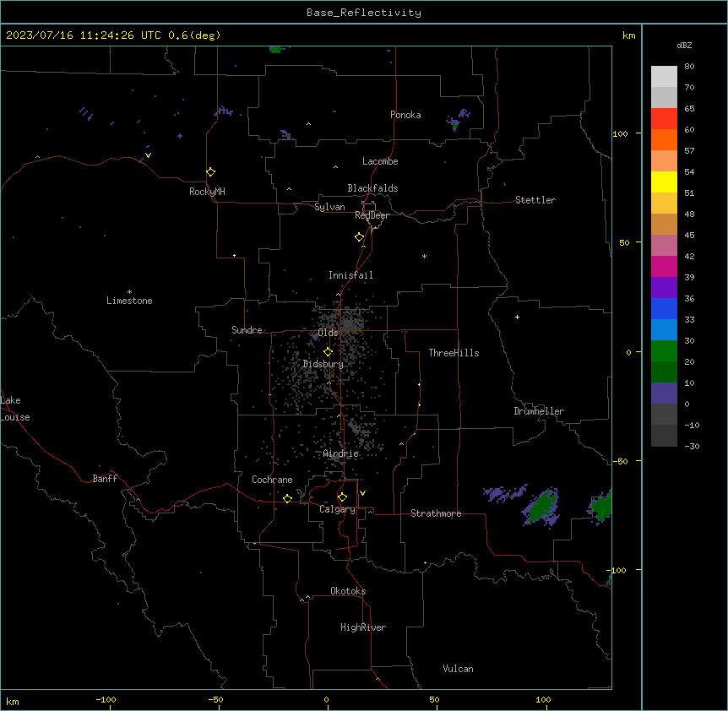Click the Banff label

tap(105, 479)
